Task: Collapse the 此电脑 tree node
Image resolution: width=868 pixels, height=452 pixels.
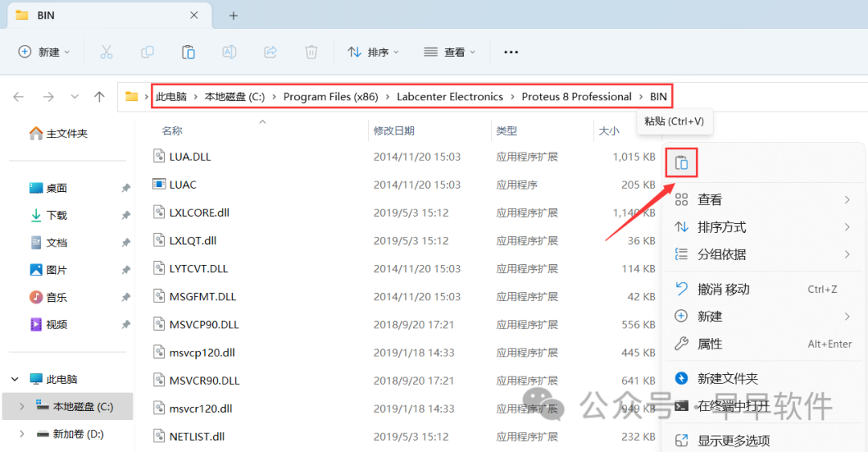Action: point(15,380)
